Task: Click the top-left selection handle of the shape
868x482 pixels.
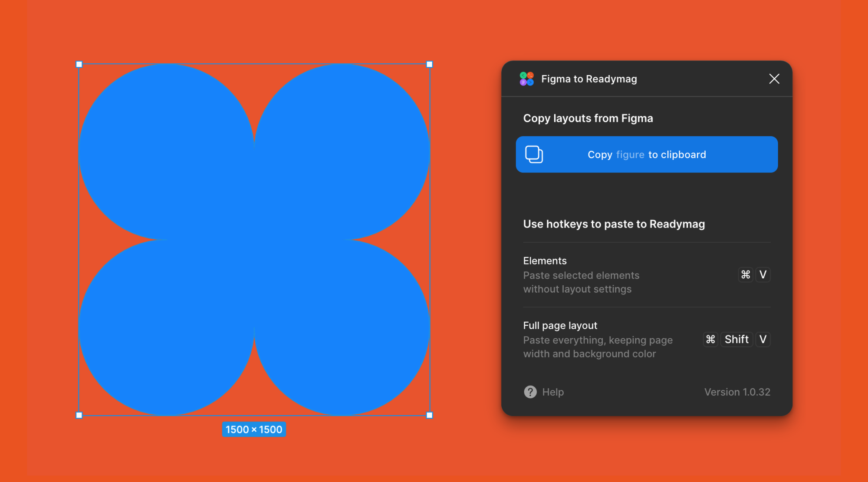Action: 79,64
